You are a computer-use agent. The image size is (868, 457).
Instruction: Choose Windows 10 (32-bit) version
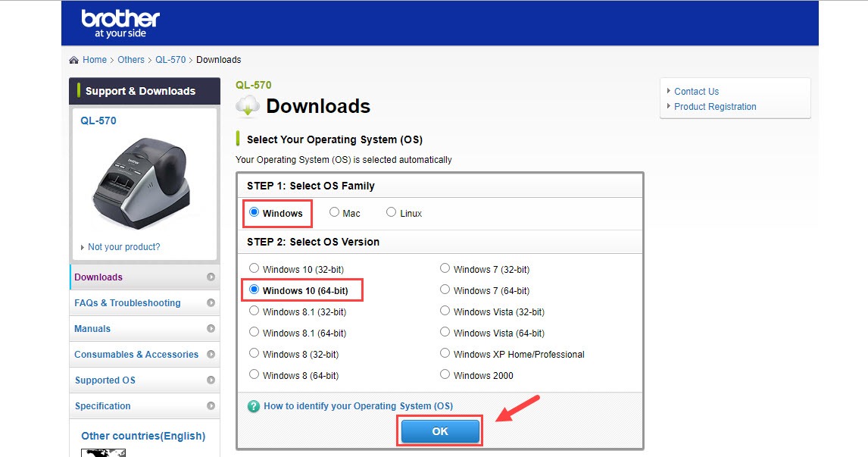coord(254,269)
